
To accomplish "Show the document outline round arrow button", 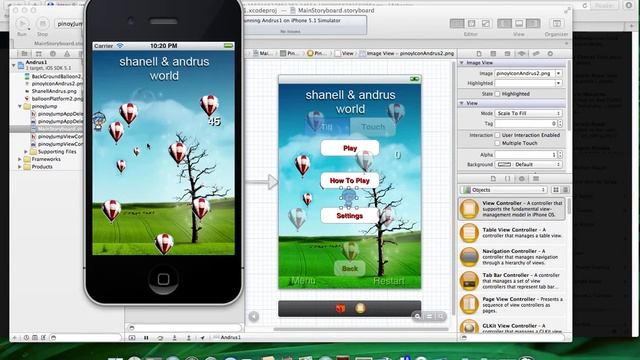I will tap(253, 316).
